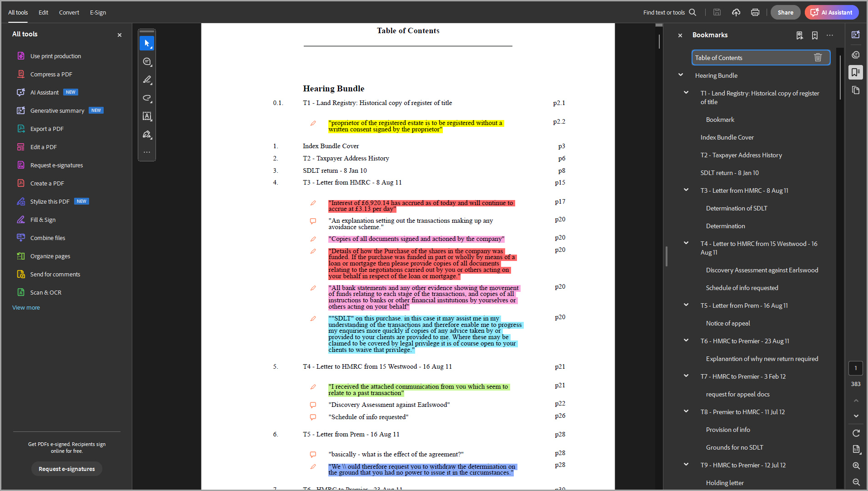The image size is (868, 491).
Task: Open Compress a PDF tool
Action: point(51,74)
